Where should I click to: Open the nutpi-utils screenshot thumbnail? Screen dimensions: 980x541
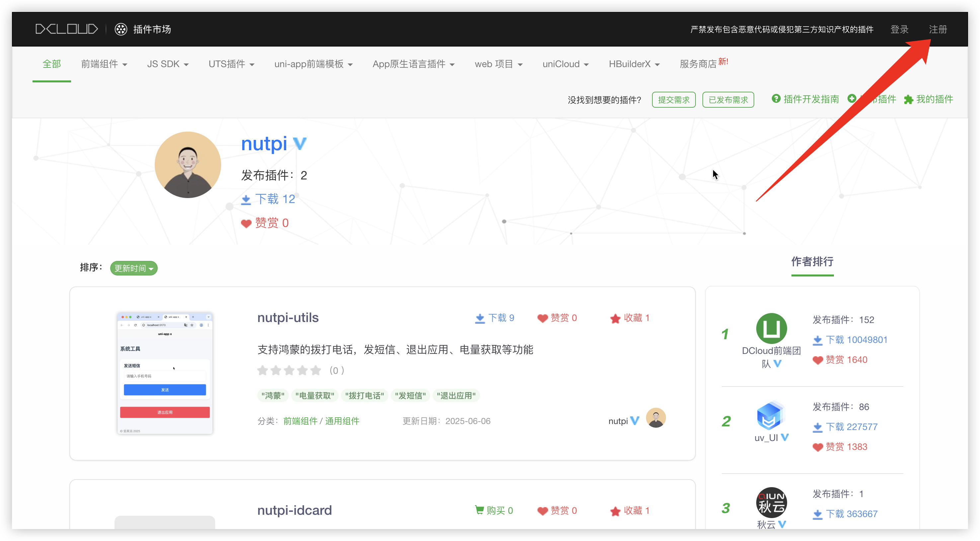tap(165, 373)
